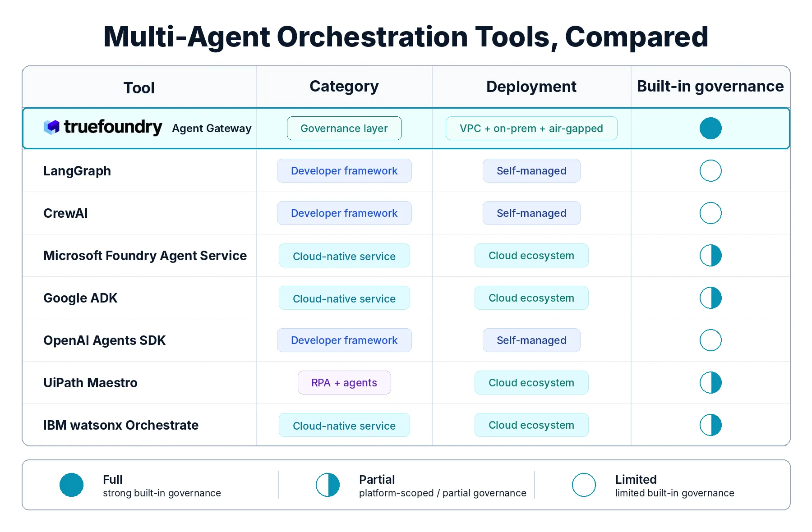Click the Category column header

pos(344,87)
